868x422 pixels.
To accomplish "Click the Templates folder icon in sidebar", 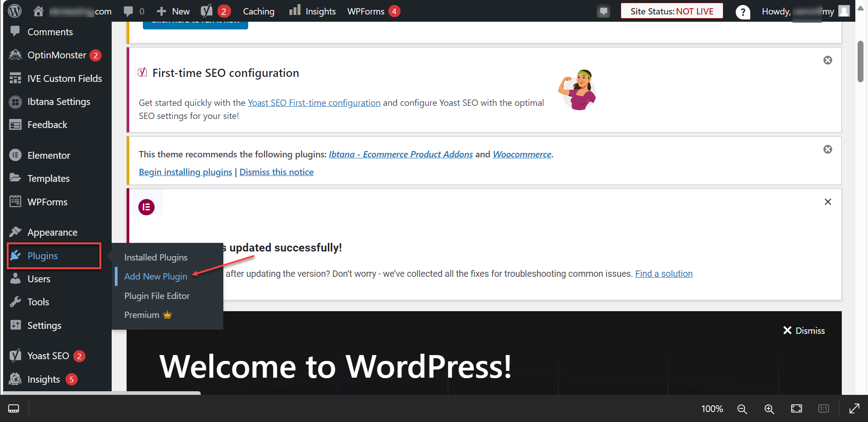I will (15, 178).
